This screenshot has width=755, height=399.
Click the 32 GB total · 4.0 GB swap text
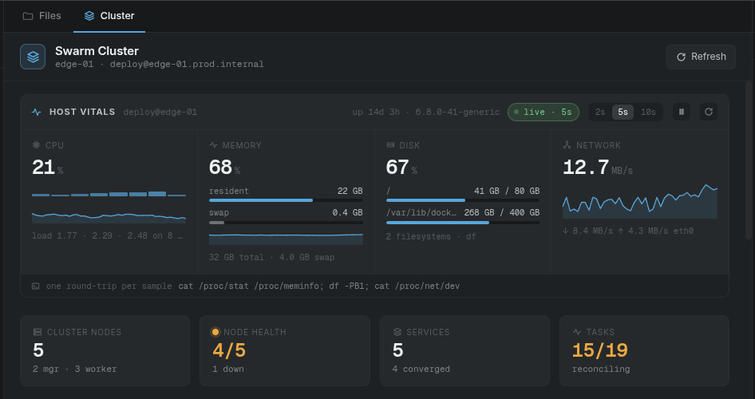coord(272,257)
